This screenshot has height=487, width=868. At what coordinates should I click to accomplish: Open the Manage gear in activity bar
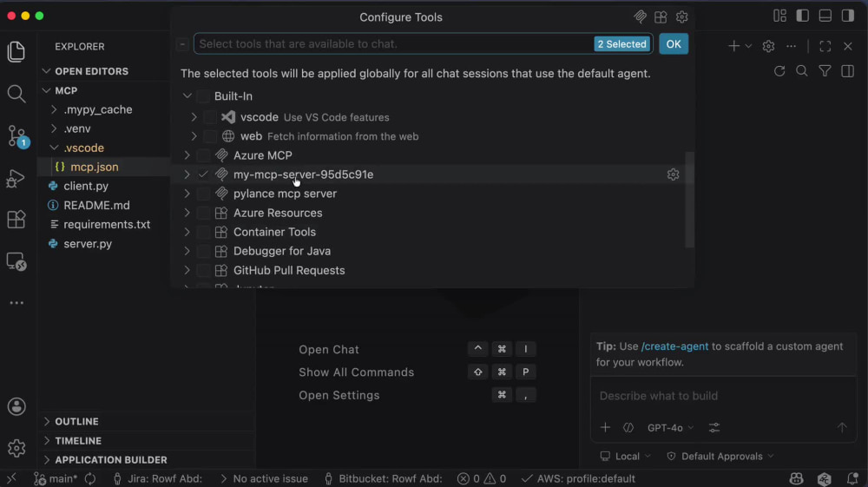click(16, 448)
